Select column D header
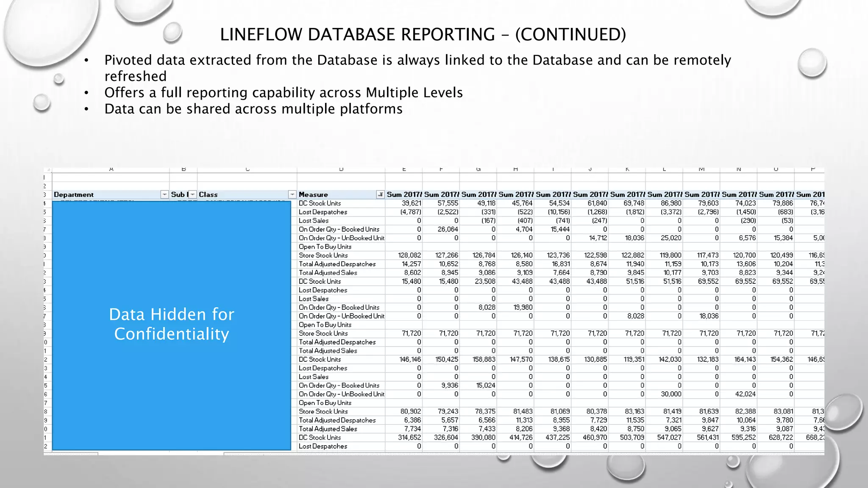This screenshot has height=488, width=868. [341, 169]
